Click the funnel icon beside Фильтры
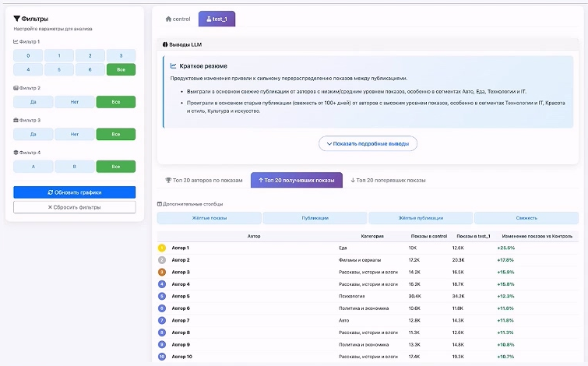This screenshot has height=366, width=588. [16, 19]
